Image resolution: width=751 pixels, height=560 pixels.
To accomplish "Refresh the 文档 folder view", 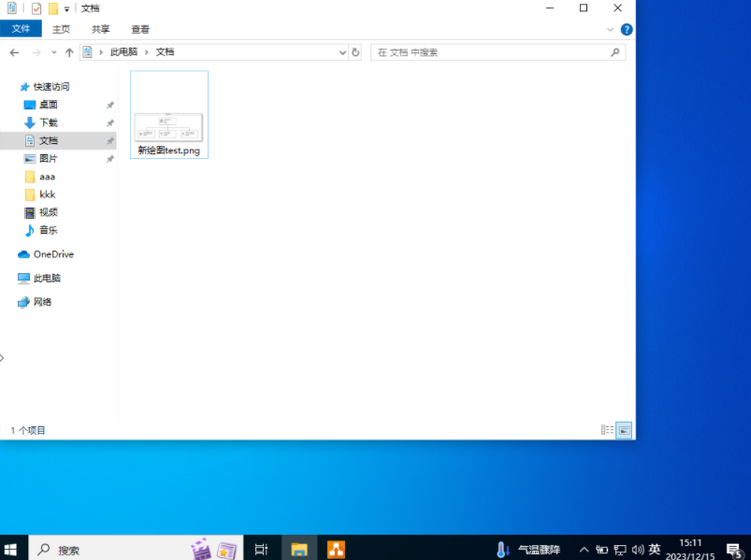I will (x=355, y=52).
